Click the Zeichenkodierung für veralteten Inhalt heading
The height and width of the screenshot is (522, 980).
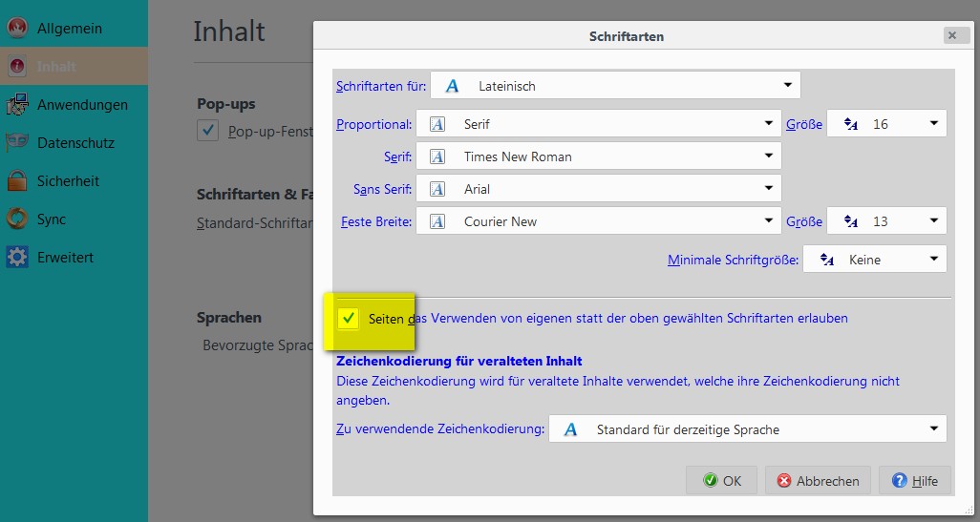[x=459, y=361]
